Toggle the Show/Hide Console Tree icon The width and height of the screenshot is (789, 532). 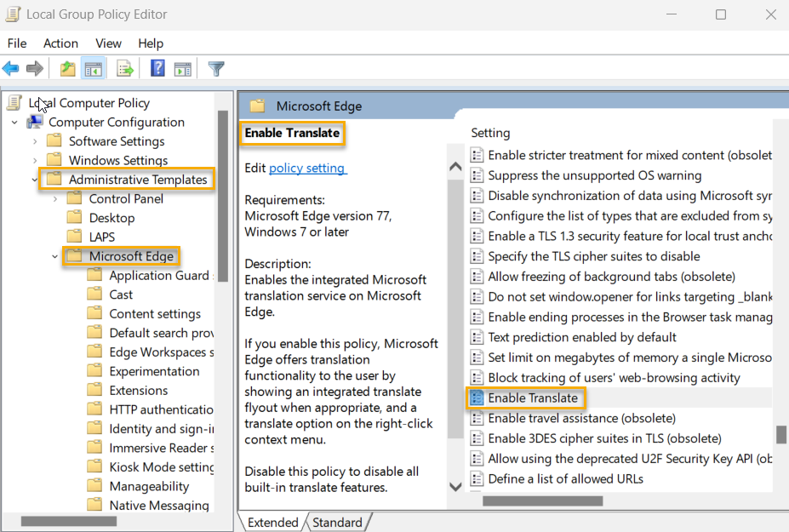94,68
